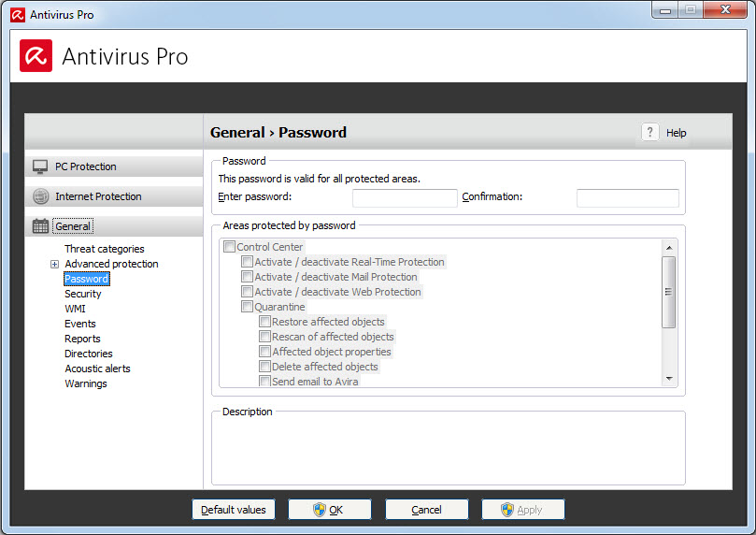Click the shield icon on OK button
Viewport: 756px width, 535px height.
point(320,510)
